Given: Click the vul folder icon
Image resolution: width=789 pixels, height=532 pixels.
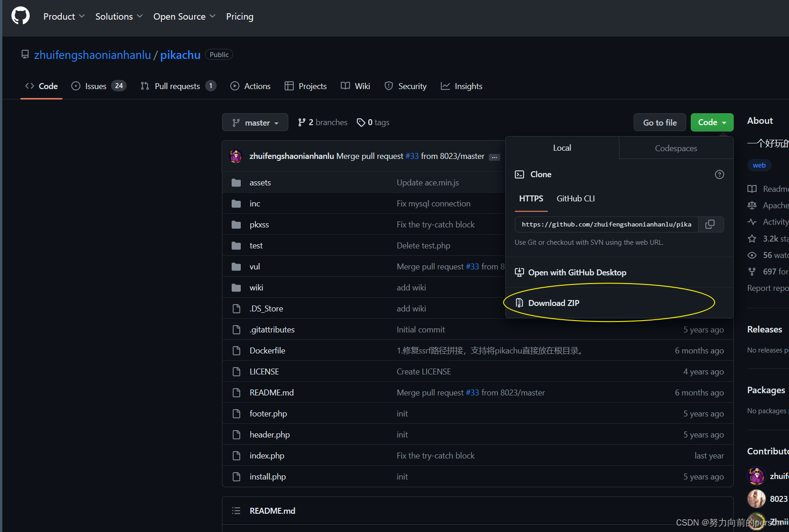Looking at the screenshot, I should (x=236, y=267).
